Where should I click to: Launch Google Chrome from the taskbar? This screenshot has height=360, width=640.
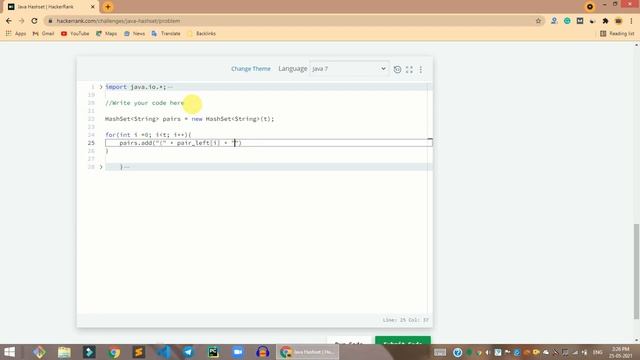(x=114, y=352)
